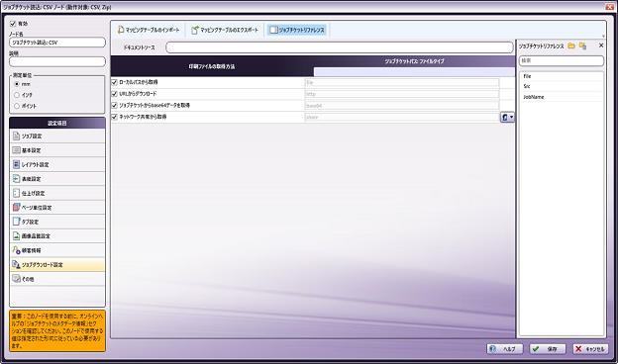Click the 保存 save button
Image resolution: width=618 pixels, height=364 pixels.
point(548,349)
